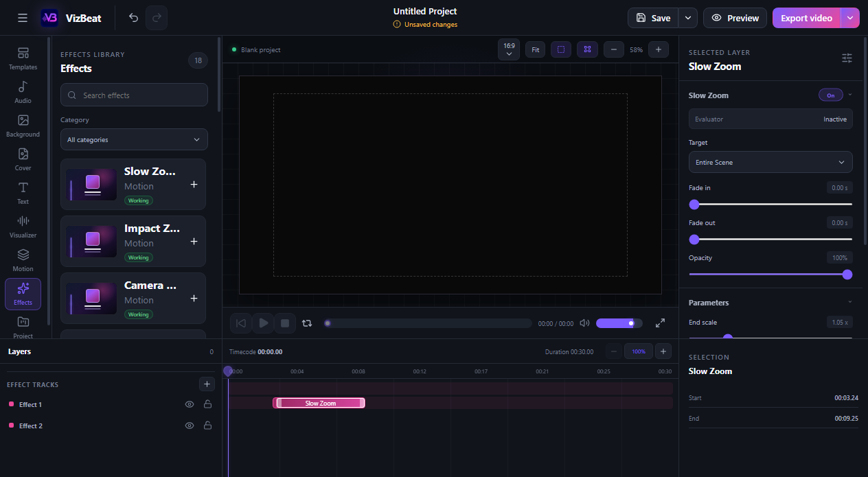Adjust the Opacity slider
The image size is (868, 477).
[770, 275]
